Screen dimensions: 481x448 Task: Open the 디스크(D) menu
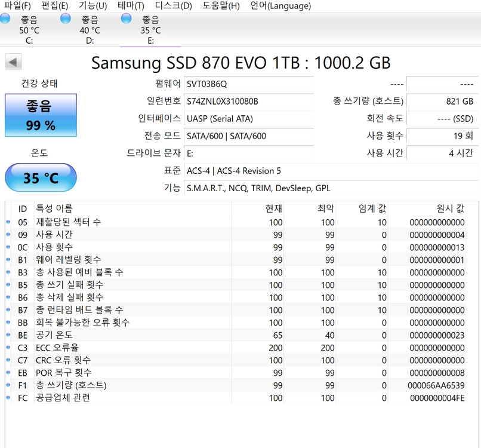click(173, 6)
